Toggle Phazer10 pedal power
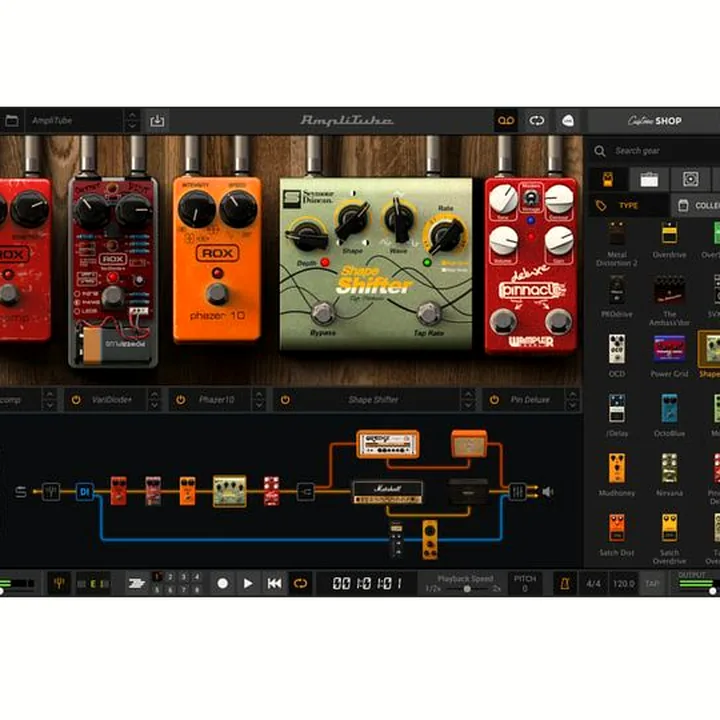The image size is (720, 720). [180, 400]
